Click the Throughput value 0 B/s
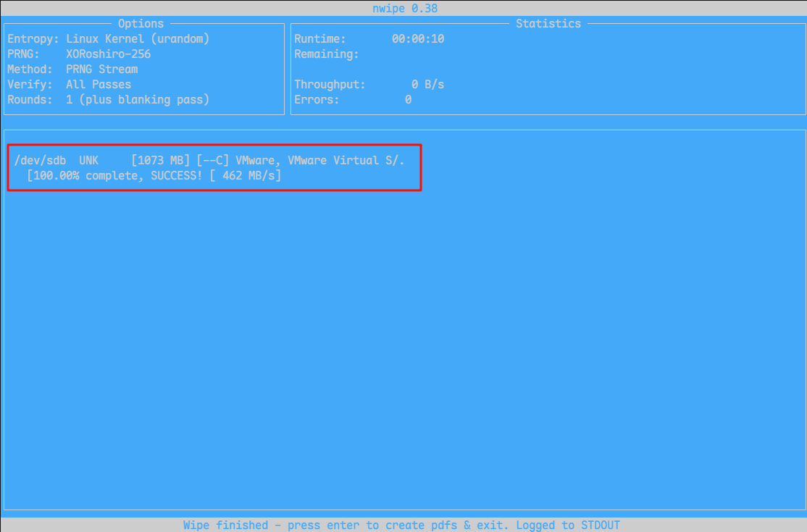807x532 pixels. click(x=427, y=84)
